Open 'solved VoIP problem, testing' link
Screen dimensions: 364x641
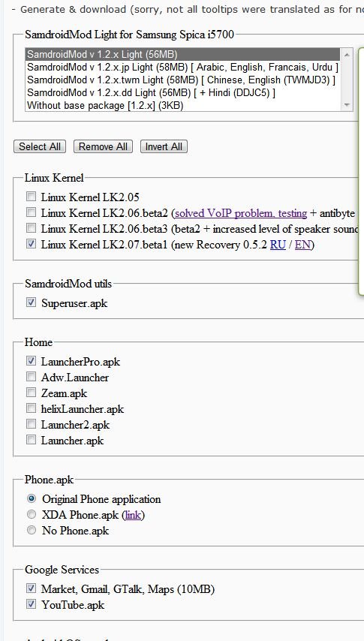pos(241,213)
